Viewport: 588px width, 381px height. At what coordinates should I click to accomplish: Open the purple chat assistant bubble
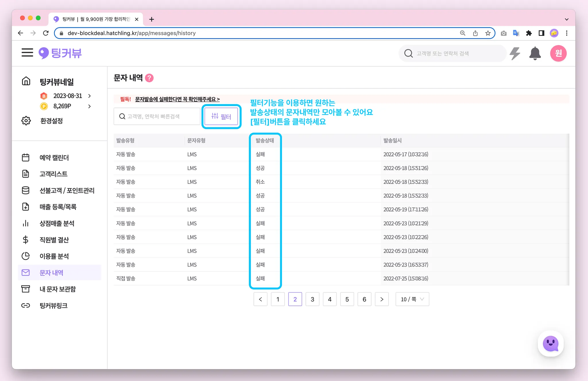(x=550, y=343)
